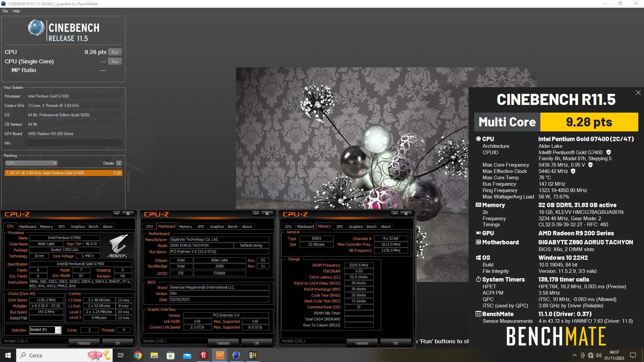Select ranking entry 2C/4T Intel Pentium Gold G7400
The height and width of the screenshot is (362, 644).
[63, 173]
